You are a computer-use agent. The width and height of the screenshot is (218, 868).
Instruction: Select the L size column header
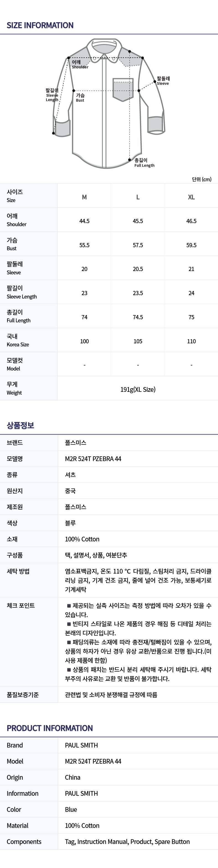pos(137,197)
